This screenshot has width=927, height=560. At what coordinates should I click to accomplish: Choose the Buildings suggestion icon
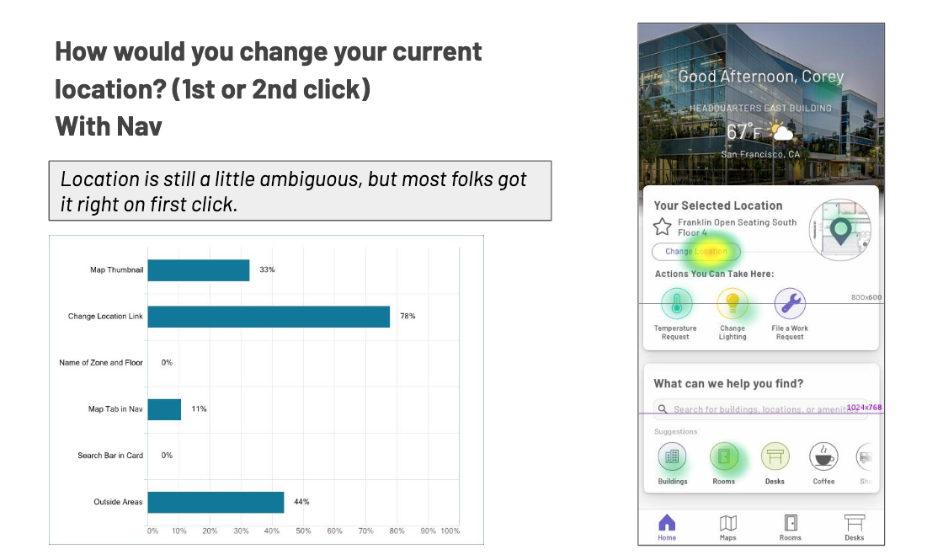(x=672, y=457)
